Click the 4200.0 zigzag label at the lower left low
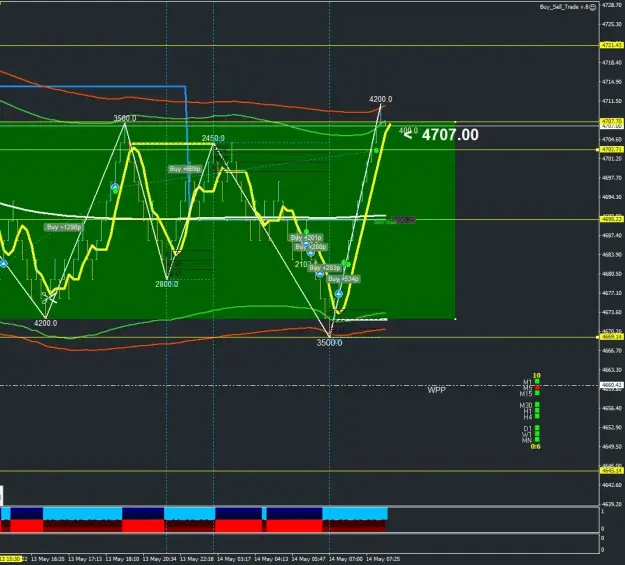The width and height of the screenshot is (625, 565). point(45,323)
